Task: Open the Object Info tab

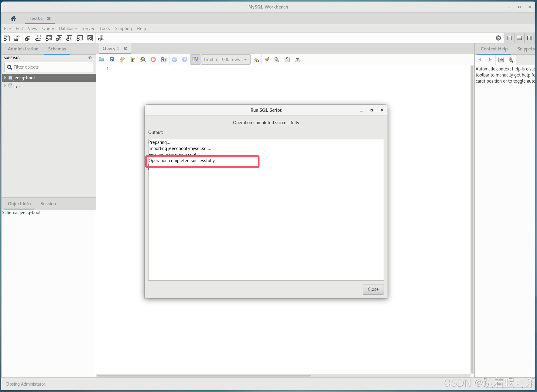Action: tap(19, 204)
